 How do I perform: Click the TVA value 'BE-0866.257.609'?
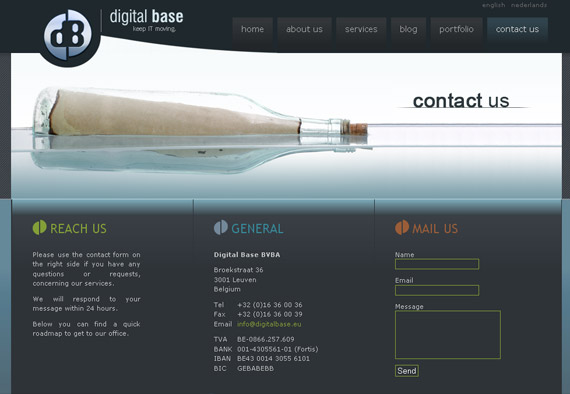click(266, 339)
